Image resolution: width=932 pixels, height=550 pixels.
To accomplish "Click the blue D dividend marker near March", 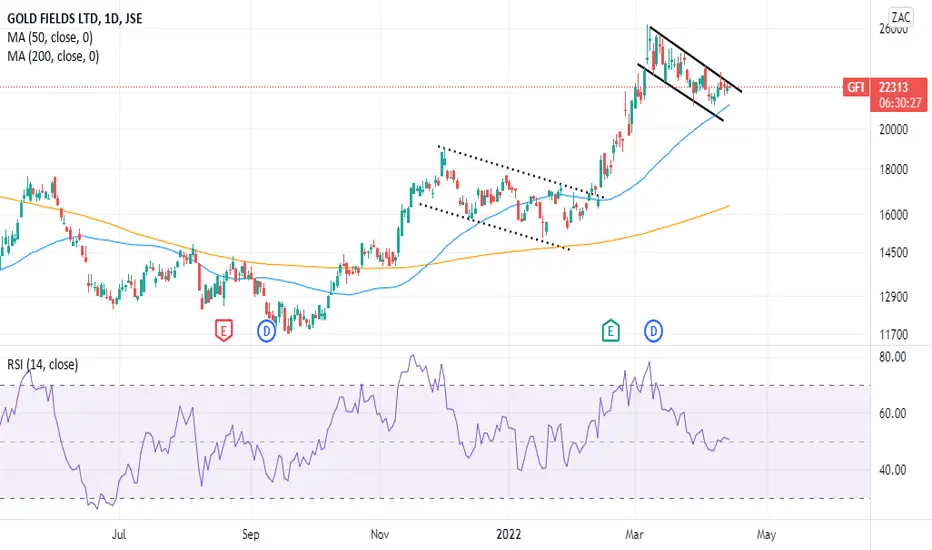I will [653, 331].
